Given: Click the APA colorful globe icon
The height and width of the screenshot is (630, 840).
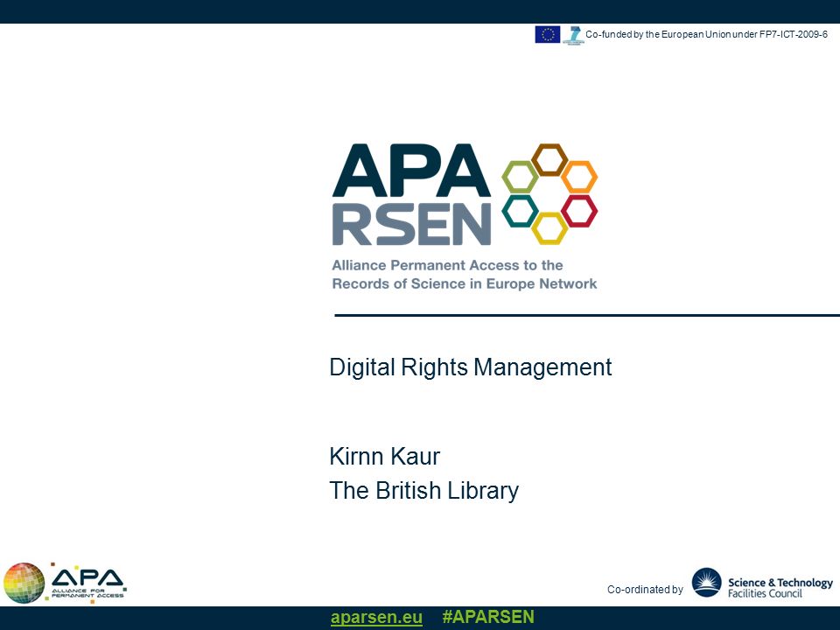Looking at the screenshot, I should click(24, 583).
